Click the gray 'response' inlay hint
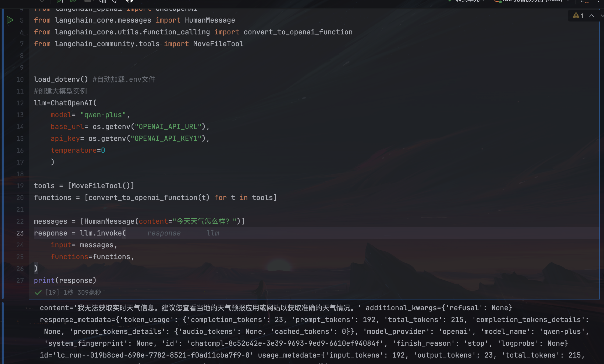 (164, 233)
